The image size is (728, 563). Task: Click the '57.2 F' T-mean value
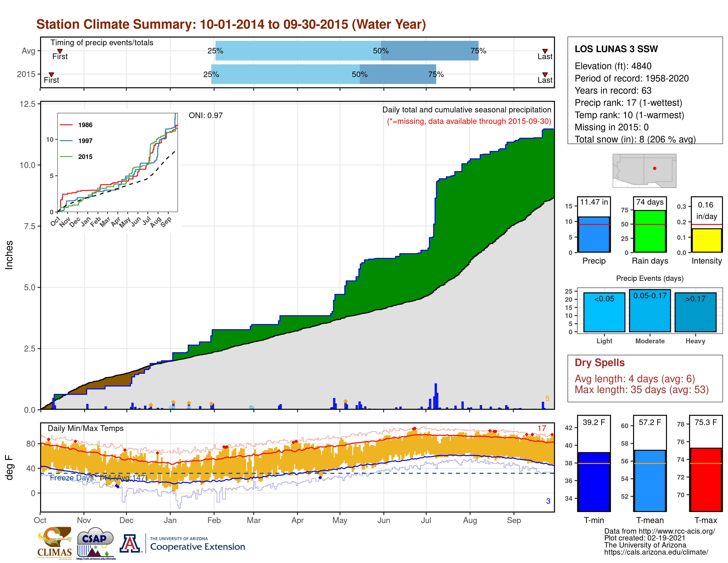click(650, 422)
